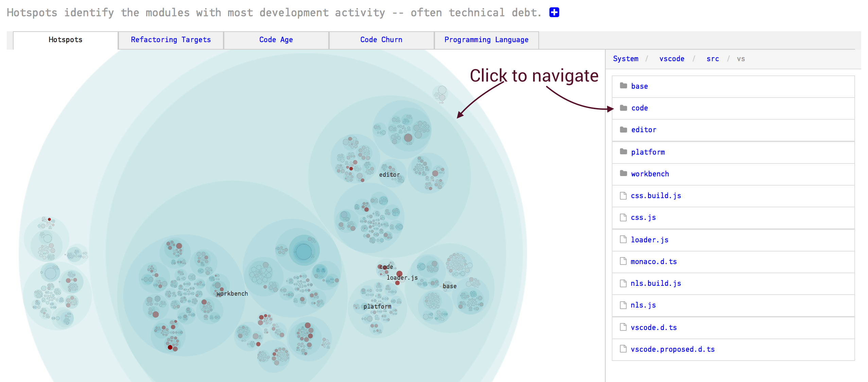Viewport: 868px width, 382px height.
Task: Select the Code Churn tab
Action: tap(381, 39)
